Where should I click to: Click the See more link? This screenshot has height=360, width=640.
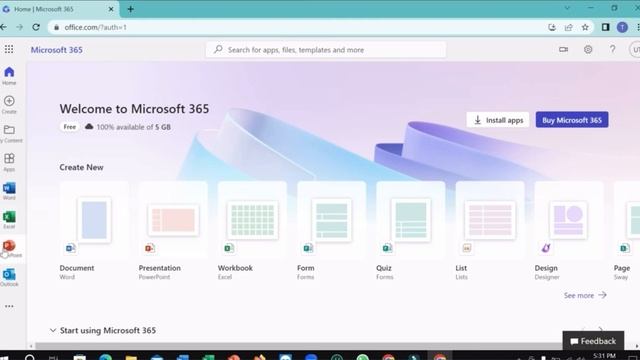click(585, 295)
